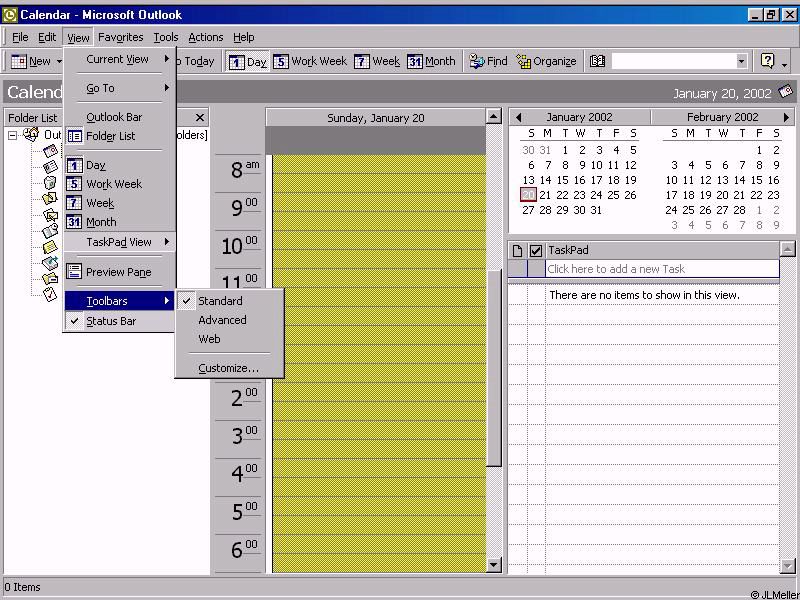Click the Find toolbar icon
800x600 pixels.
click(x=488, y=61)
